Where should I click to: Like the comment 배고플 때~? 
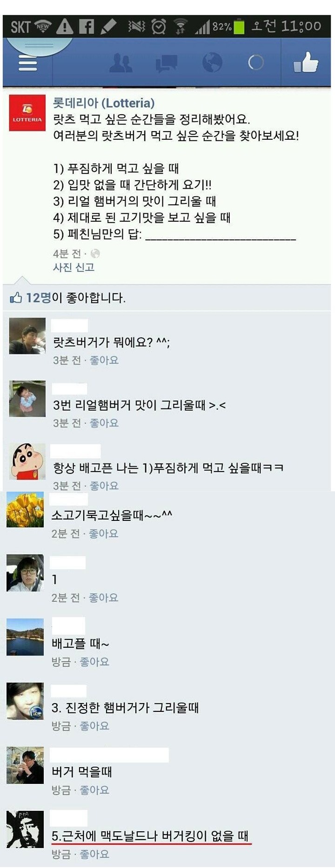(x=94, y=662)
